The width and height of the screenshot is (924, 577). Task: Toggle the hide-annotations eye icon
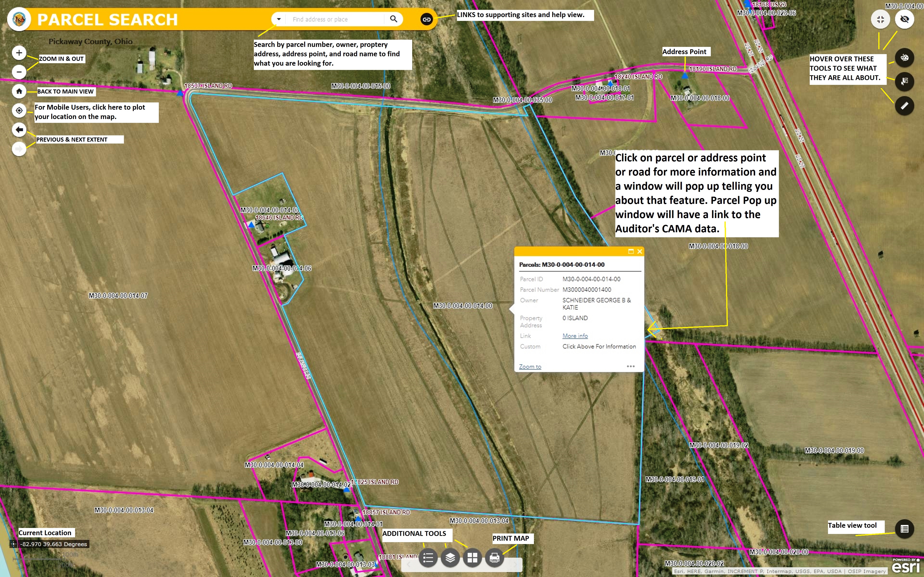coord(904,19)
